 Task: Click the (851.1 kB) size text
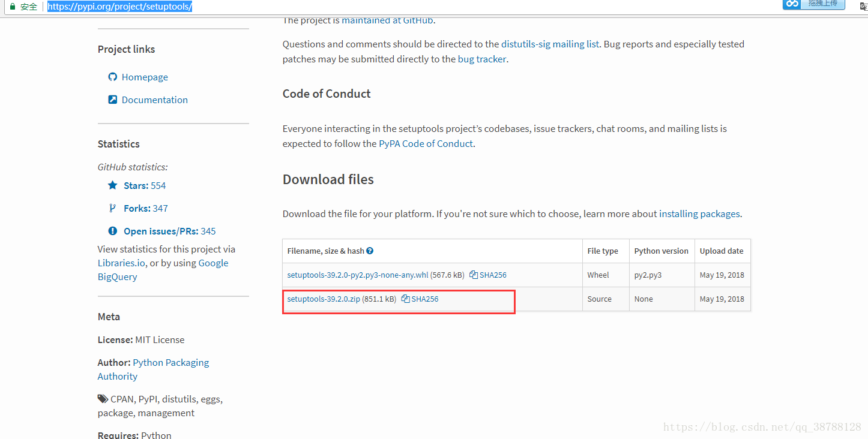pos(379,299)
